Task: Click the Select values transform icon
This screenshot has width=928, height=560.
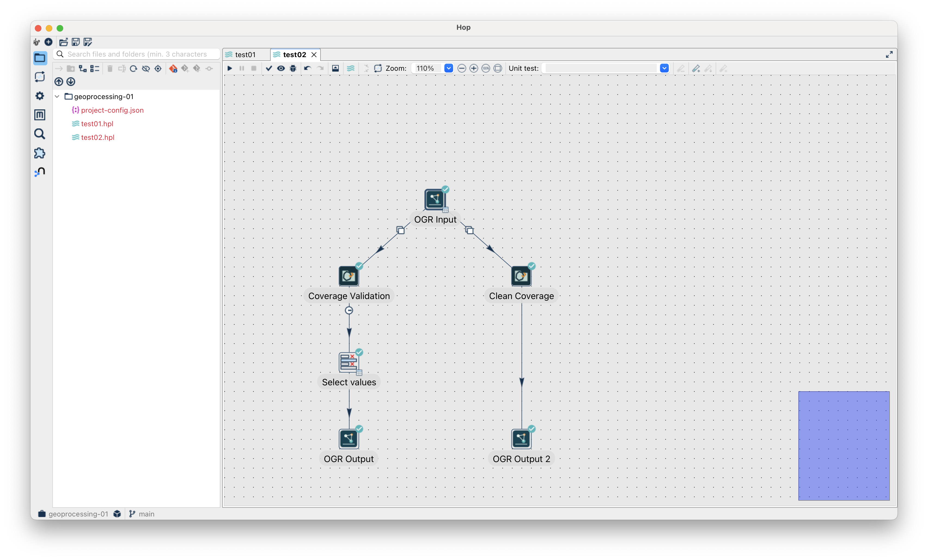Action: point(349,362)
